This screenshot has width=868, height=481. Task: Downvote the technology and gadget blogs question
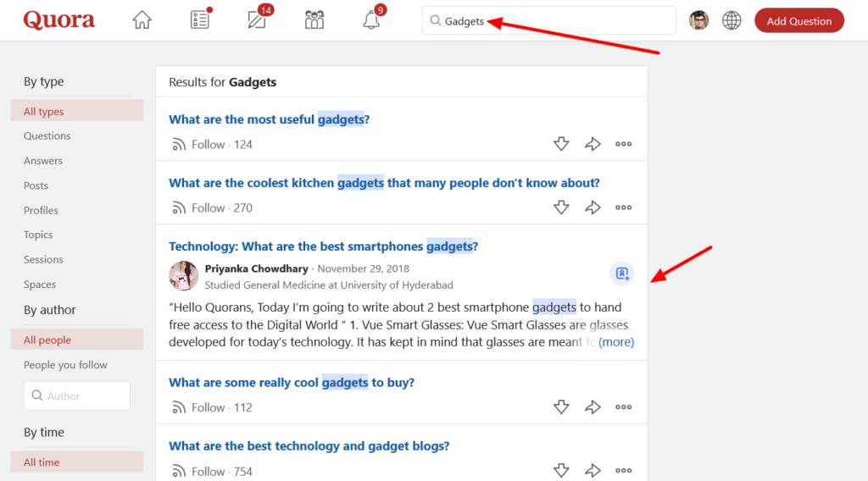(561, 471)
